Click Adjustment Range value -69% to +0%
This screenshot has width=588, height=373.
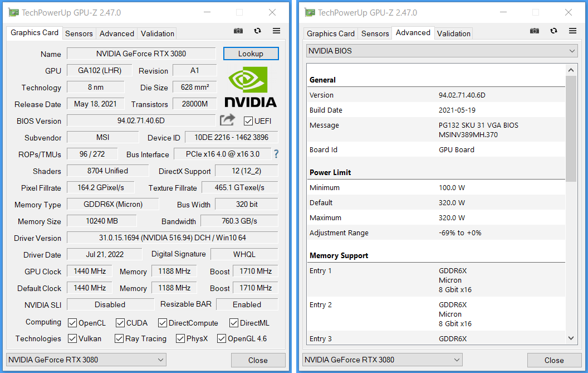(x=460, y=233)
